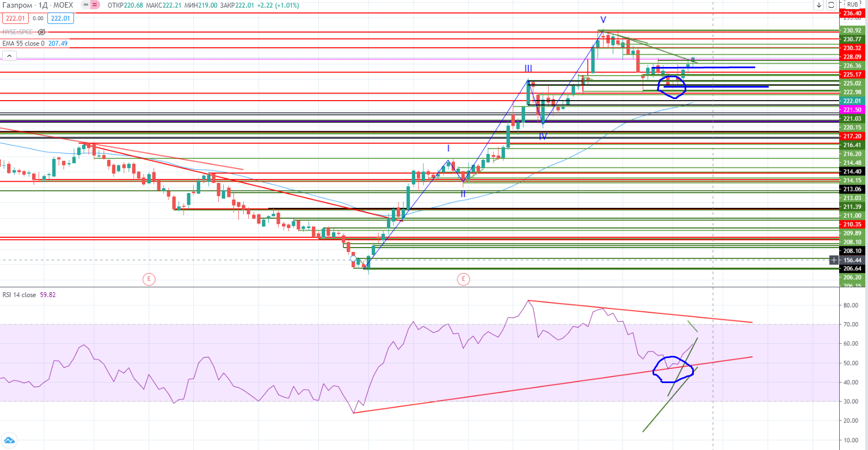
Task: Open the RUB currency selector
Action: pos(852,4)
